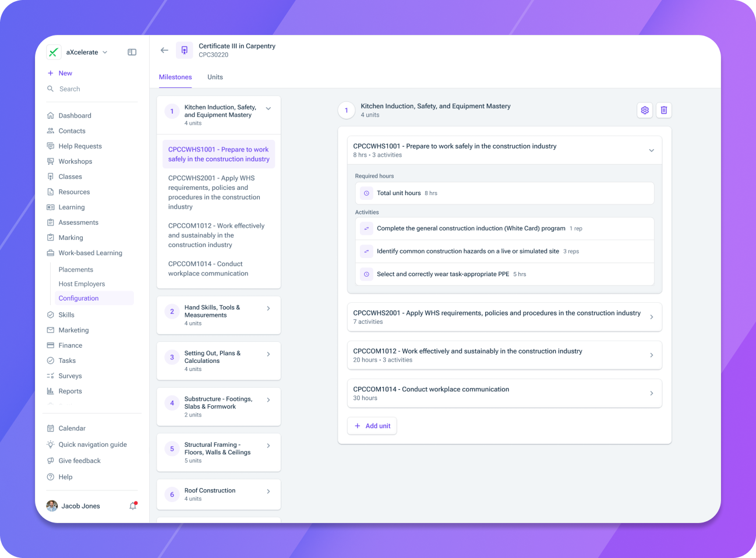This screenshot has width=756, height=558.
Task: Open the aXcelerate workspace dropdown
Action: tap(105, 52)
